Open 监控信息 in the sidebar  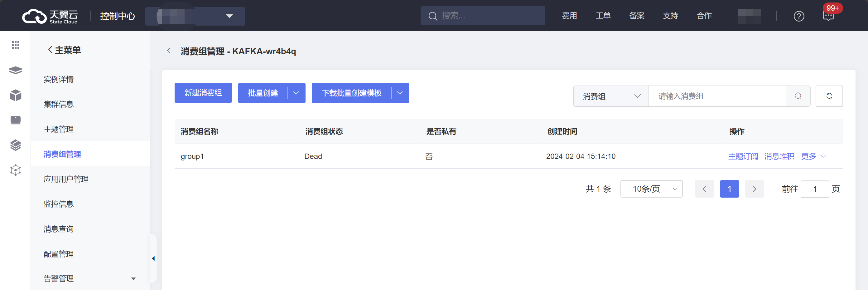pyautogui.click(x=59, y=204)
